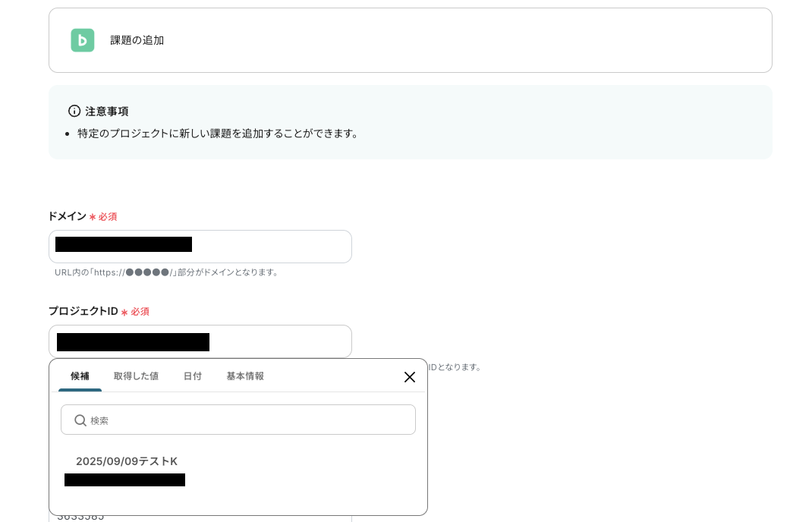This screenshot has height=522, width=812.
Task: Click the 課題の追加 header card
Action: pyautogui.click(x=411, y=40)
